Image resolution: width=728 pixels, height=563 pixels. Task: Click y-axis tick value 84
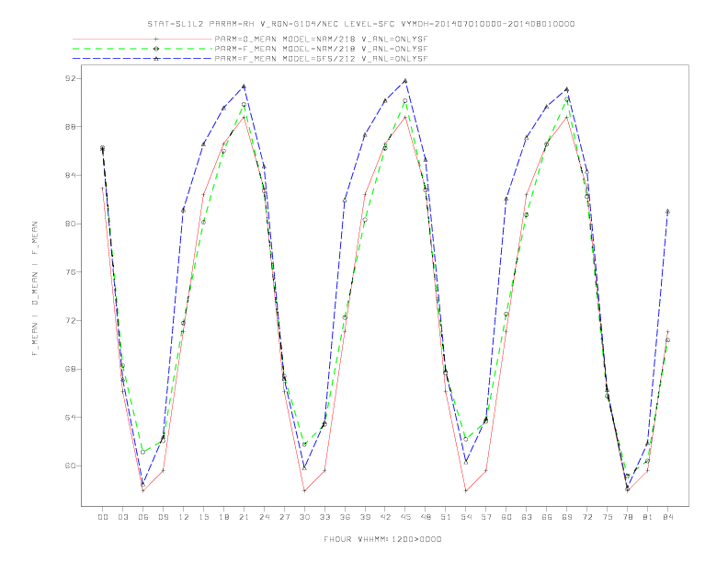(x=70, y=175)
